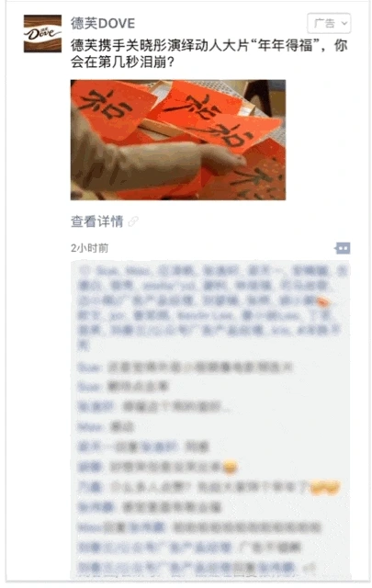Open the like and comment two-dot button

343,248
